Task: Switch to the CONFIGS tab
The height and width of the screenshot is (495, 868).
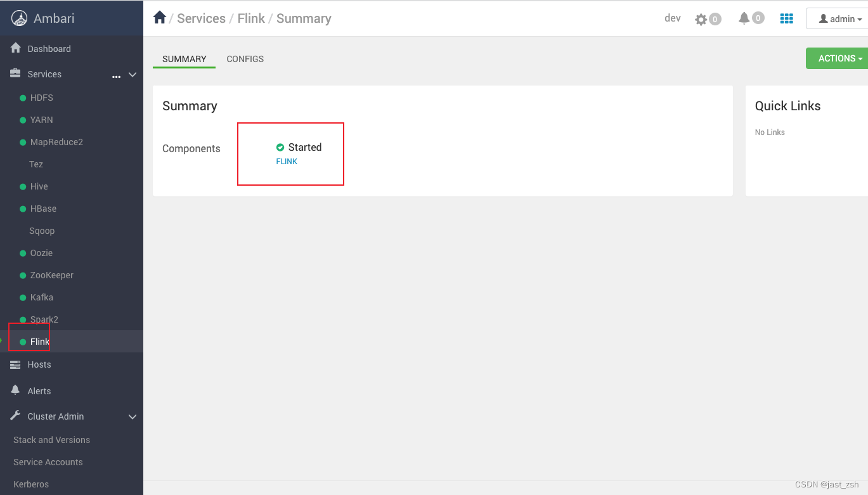Action: click(x=245, y=59)
